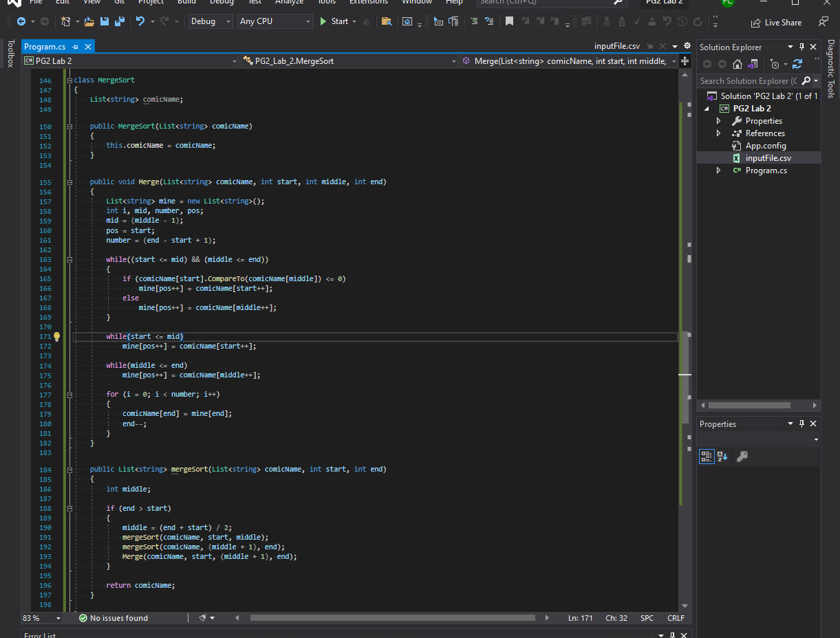The image size is (840, 638).
Task: Open Property Pages wrench icon
Action: pyautogui.click(x=742, y=456)
